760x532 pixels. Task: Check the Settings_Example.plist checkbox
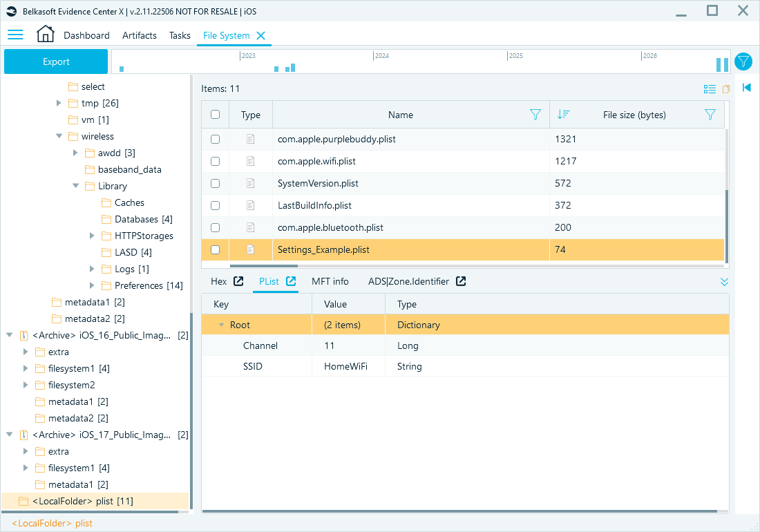(215, 249)
